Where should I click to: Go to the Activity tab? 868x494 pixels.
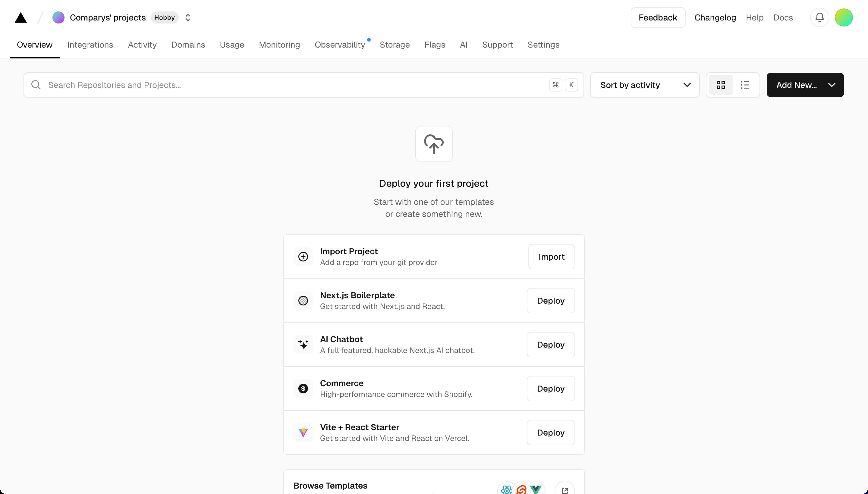(142, 45)
